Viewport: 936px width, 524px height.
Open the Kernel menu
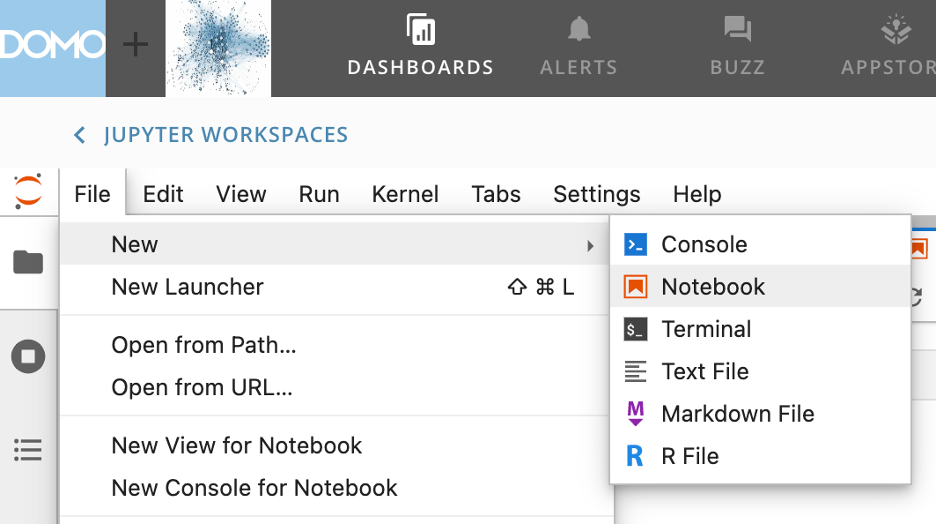tap(405, 194)
